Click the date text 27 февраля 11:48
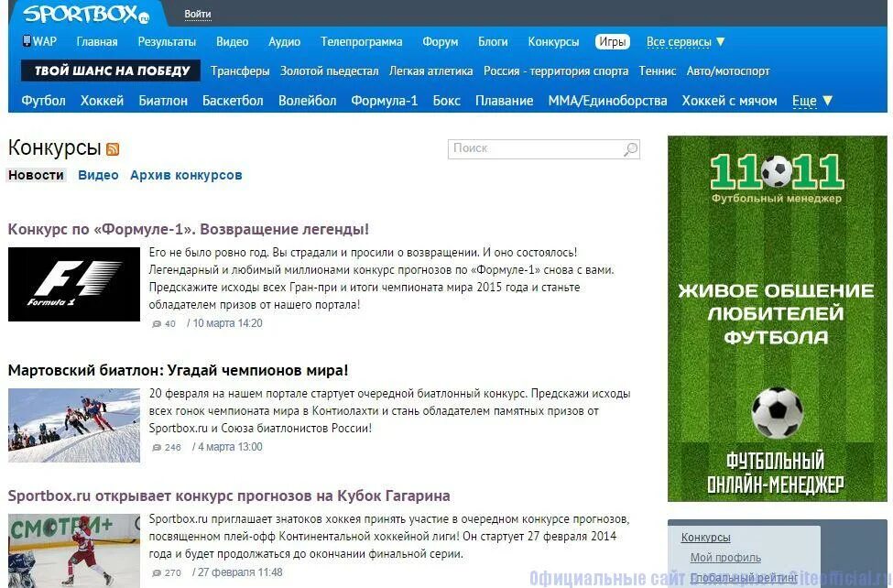 point(240,572)
